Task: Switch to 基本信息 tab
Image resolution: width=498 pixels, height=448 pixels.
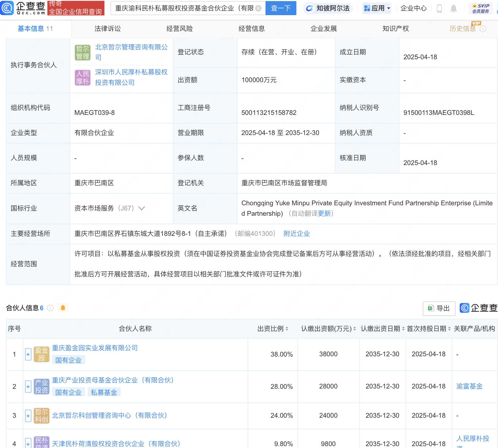Action: click(x=35, y=29)
